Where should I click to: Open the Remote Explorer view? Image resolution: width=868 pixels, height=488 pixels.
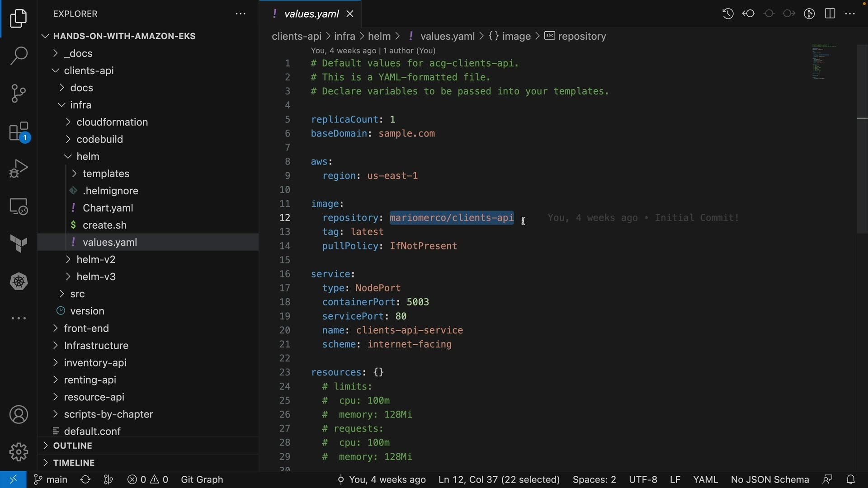point(19,207)
